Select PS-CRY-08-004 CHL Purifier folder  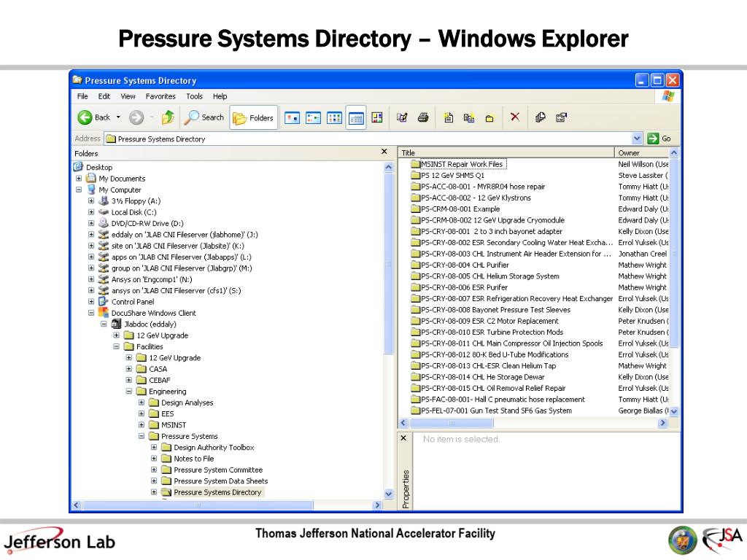click(x=465, y=265)
